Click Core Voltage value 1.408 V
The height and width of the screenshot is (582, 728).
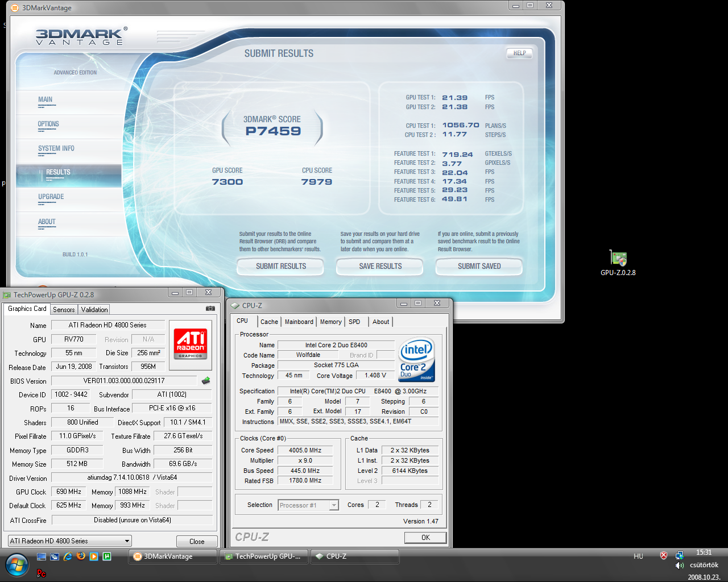375,375
